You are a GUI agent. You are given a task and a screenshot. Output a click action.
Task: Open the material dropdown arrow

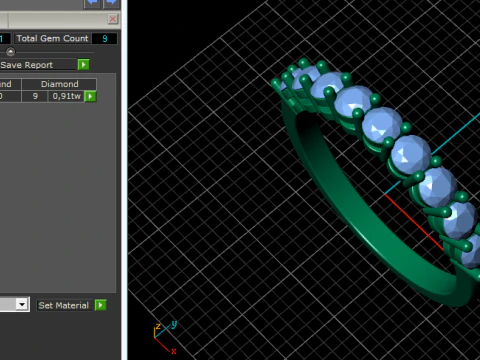tap(22, 304)
